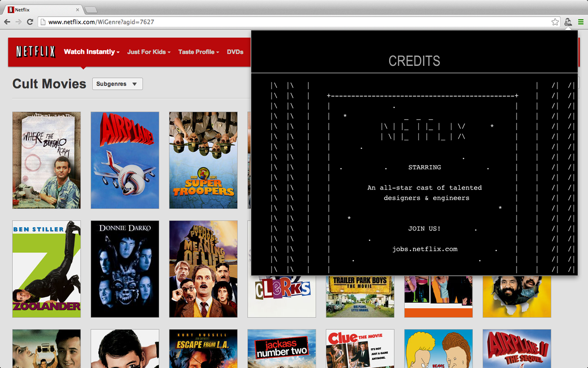The height and width of the screenshot is (368, 588).
Task: Select the Netflix tab
Action: point(44,10)
